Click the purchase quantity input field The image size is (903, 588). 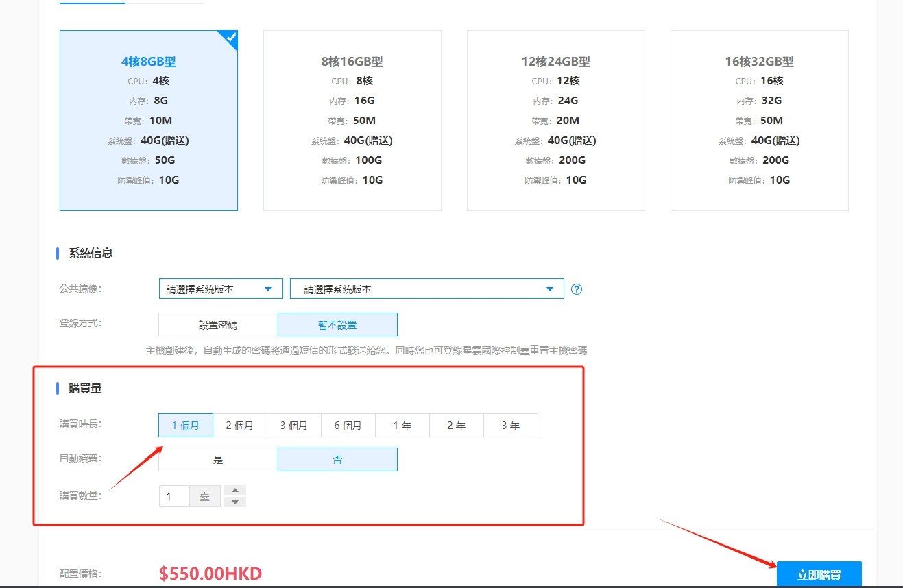click(174, 496)
